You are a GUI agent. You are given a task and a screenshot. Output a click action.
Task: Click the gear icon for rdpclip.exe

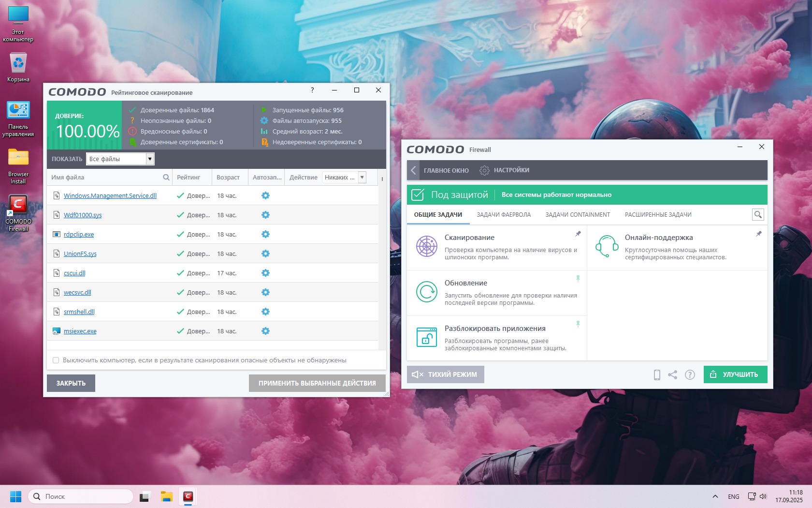265,234
